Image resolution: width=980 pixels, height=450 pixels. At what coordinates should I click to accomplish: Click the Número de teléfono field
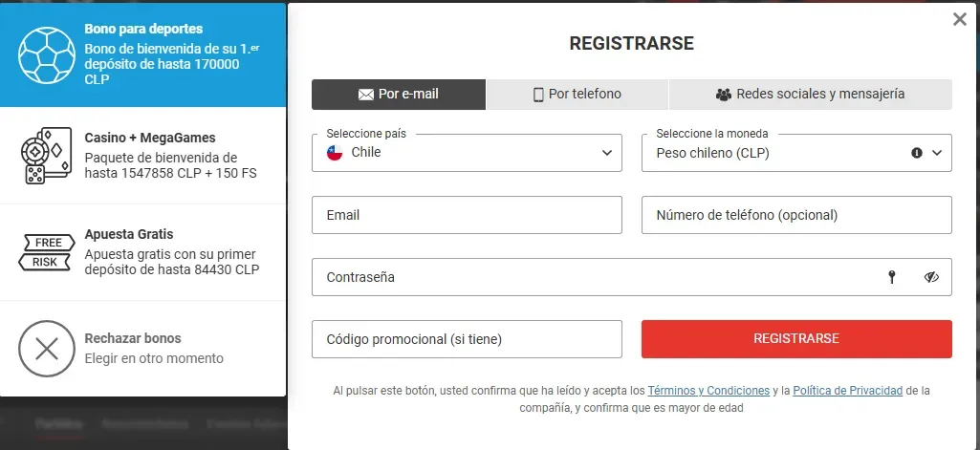796,215
